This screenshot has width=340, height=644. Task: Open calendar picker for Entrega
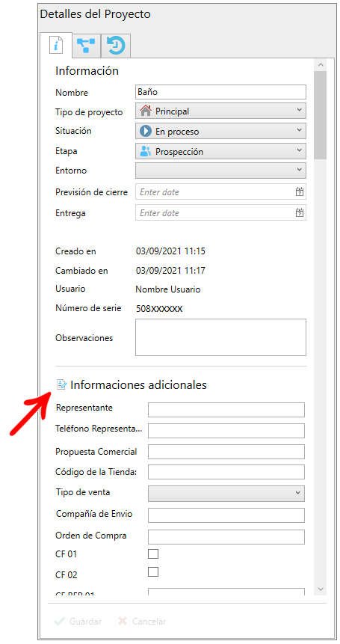(x=300, y=212)
